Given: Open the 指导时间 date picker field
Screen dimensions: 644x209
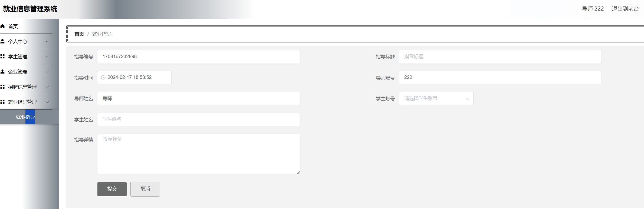Looking at the screenshot, I should click(x=134, y=77).
